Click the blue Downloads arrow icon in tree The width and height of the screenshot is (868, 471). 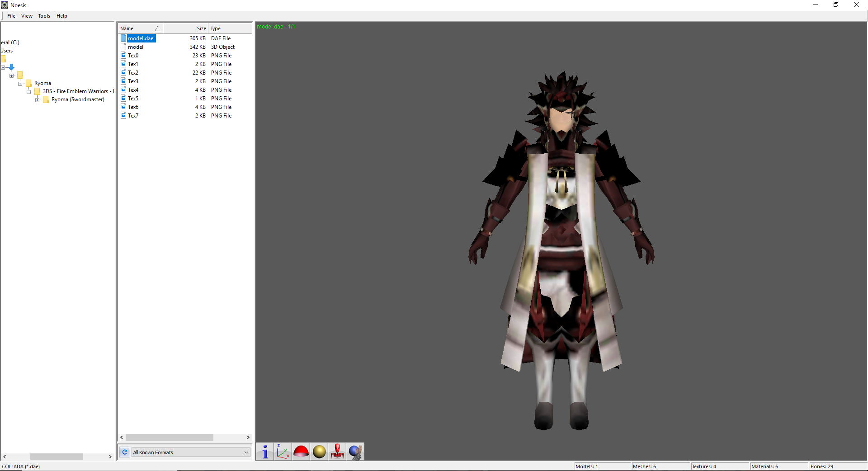[11, 67]
